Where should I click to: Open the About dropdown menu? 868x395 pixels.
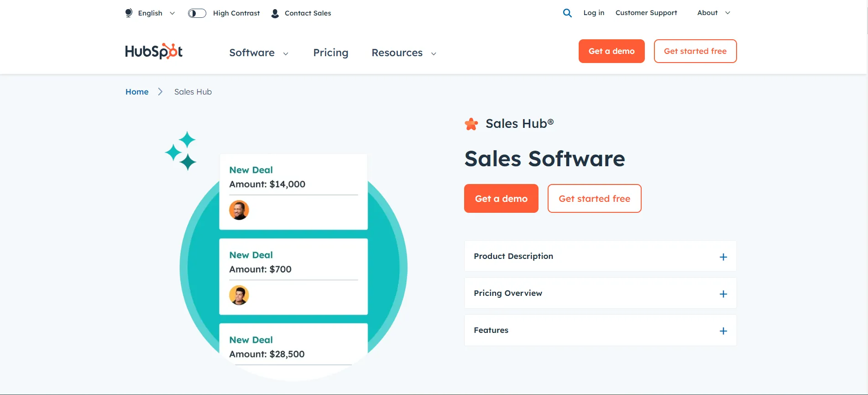(x=714, y=13)
